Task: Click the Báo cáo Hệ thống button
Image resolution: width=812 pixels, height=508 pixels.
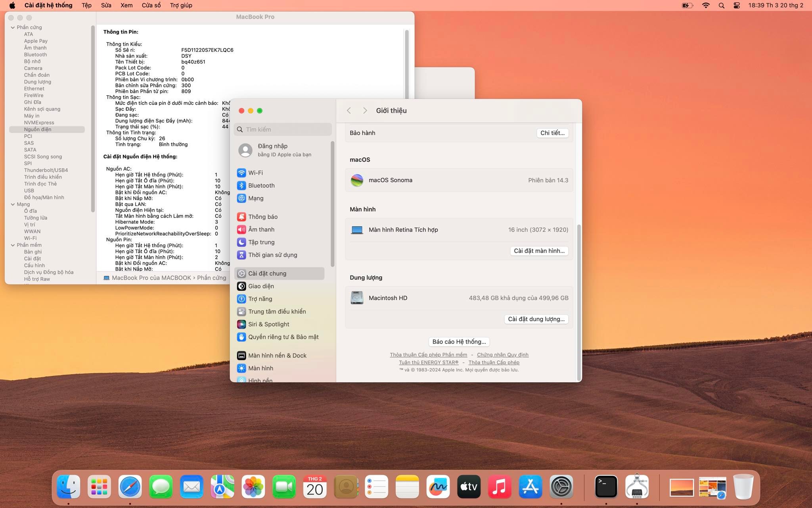Action: 459,342
